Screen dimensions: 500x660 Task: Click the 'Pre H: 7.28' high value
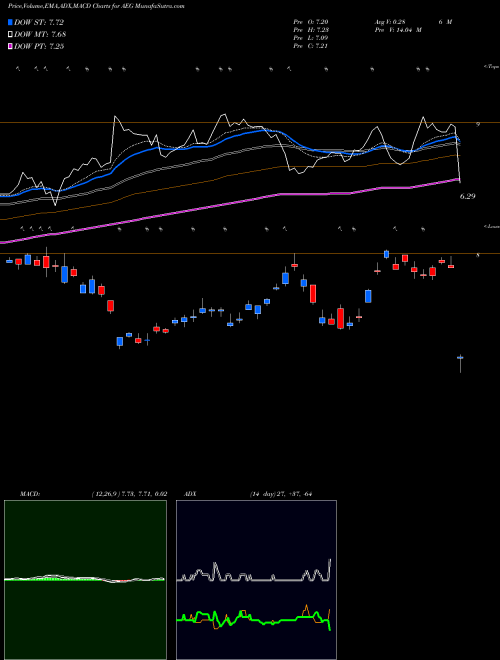pos(311,30)
